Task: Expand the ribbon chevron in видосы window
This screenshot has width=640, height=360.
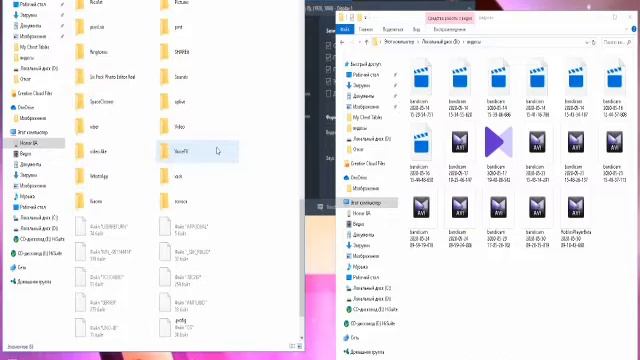Action: pyautogui.click(x=627, y=29)
